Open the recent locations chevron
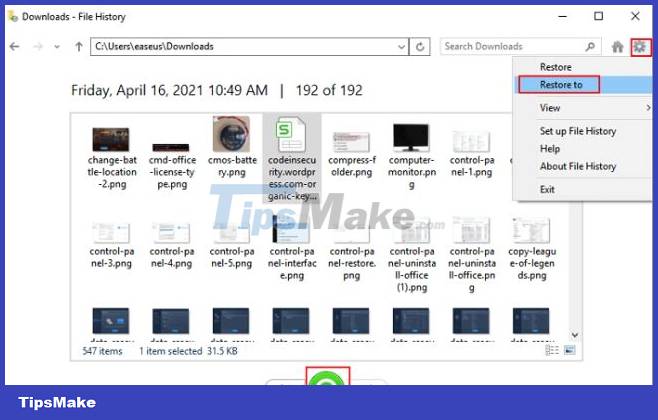Viewport: 658px width, 420px height. (57, 47)
